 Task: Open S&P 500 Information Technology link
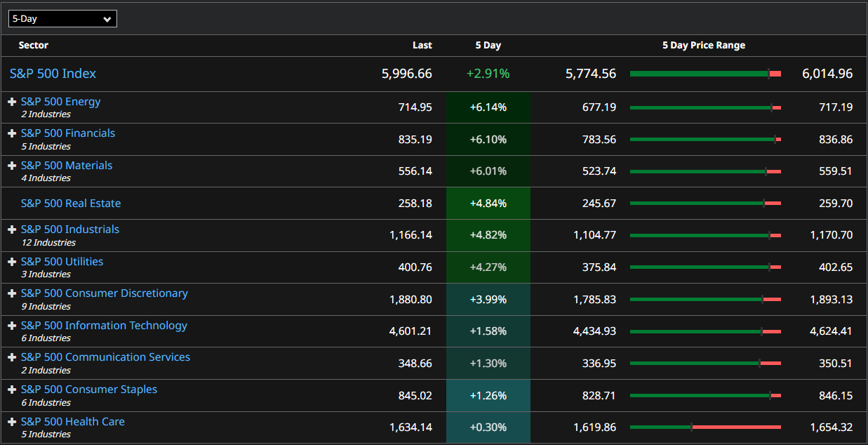[104, 326]
